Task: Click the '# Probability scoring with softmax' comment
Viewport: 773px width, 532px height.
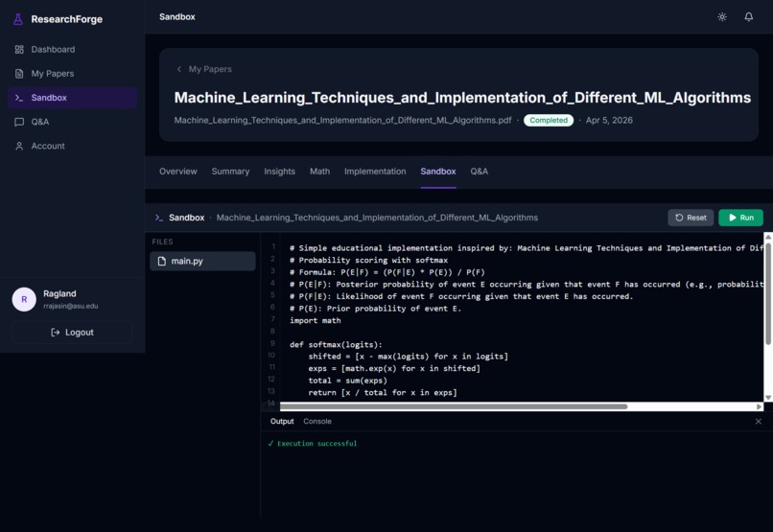Action: pyautogui.click(x=368, y=260)
